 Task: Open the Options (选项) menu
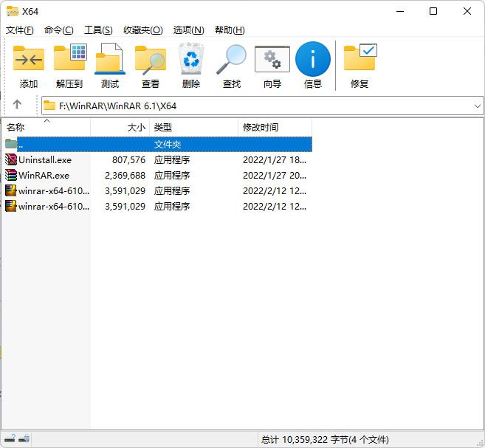(189, 30)
